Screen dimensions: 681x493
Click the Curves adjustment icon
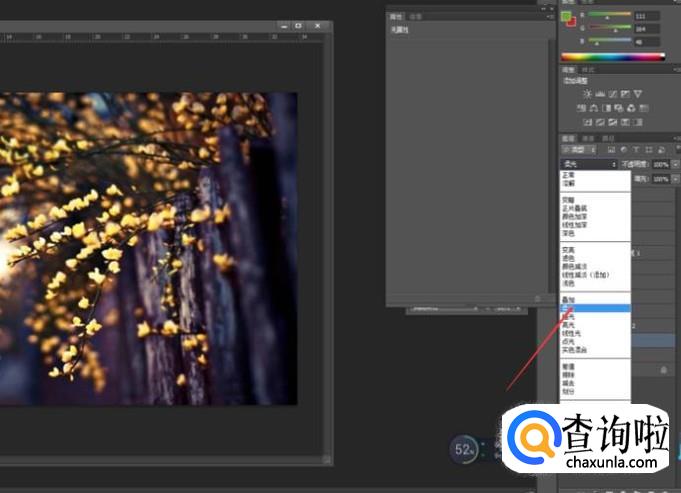[611, 95]
